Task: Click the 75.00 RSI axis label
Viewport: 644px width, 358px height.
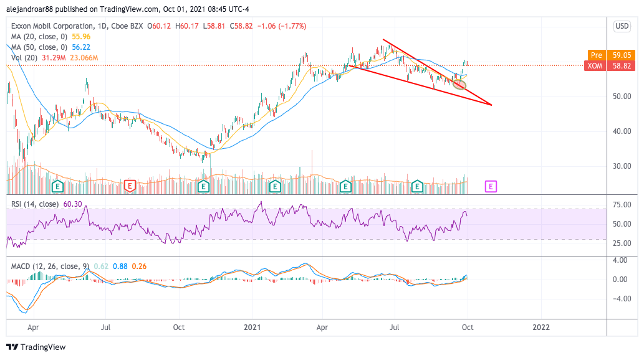Action: click(622, 205)
